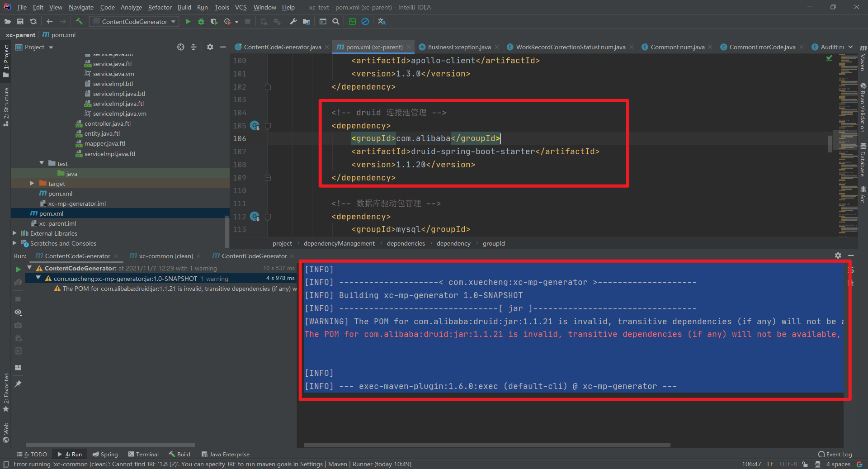868x469 pixels.
Task: Open the Navigate menu
Action: 81,7
